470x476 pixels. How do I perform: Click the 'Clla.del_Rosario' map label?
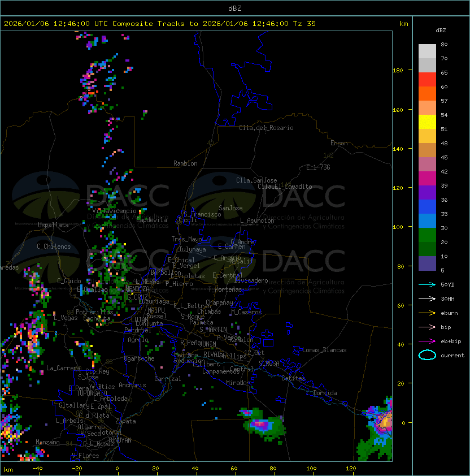(x=266, y=128)
